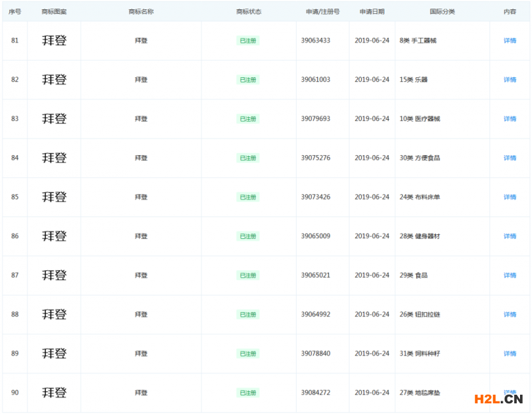Open 详情 link for row 88
This screenshot has width=532, height=414.
[509, 314]
